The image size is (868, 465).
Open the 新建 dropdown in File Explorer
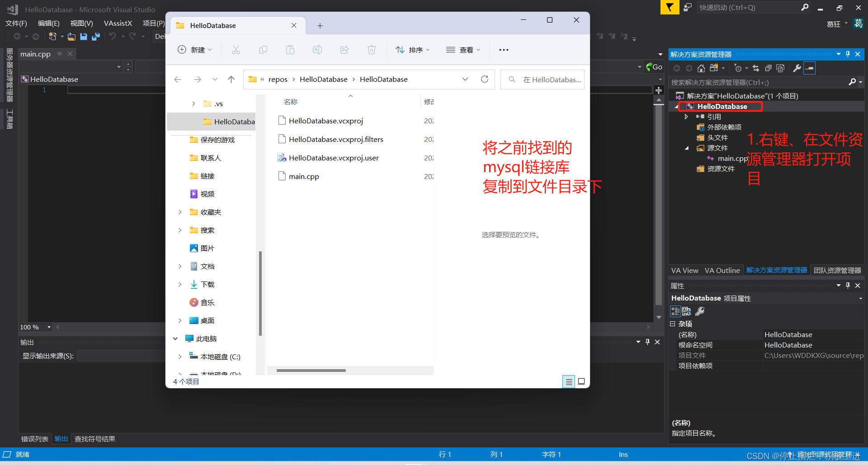coord(195,50)
